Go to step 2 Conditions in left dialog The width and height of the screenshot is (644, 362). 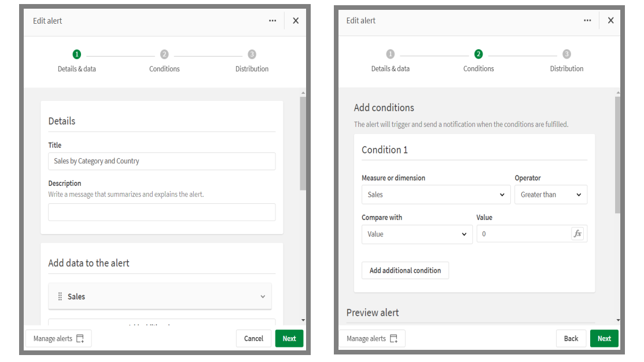pos(164,61)
